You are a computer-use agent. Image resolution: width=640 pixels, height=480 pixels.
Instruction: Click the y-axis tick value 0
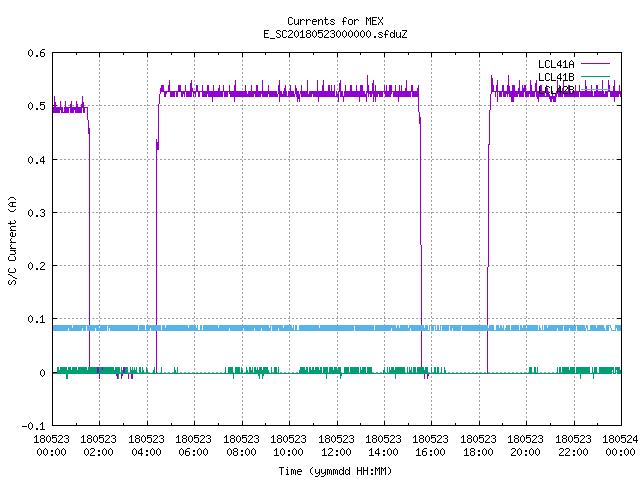(42, 373)
